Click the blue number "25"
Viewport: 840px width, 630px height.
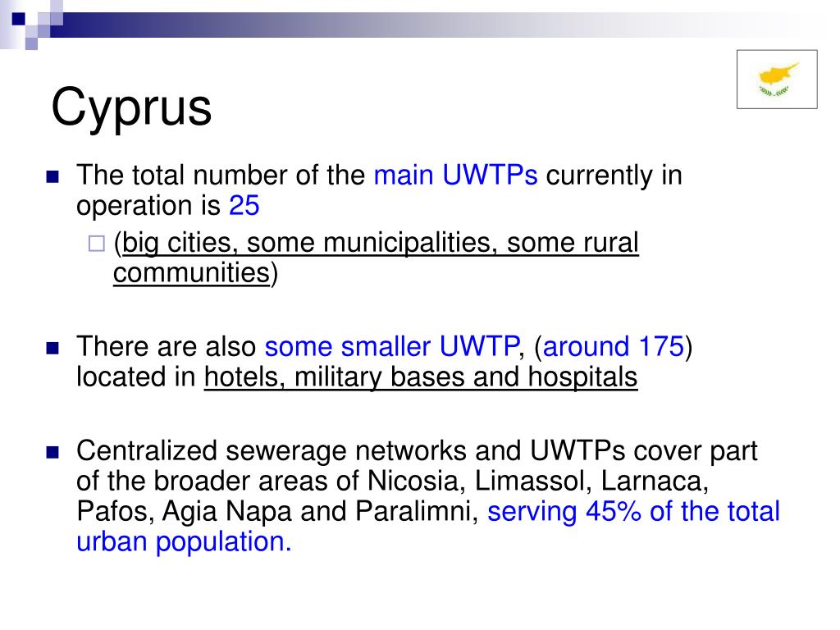pos(244,205)
